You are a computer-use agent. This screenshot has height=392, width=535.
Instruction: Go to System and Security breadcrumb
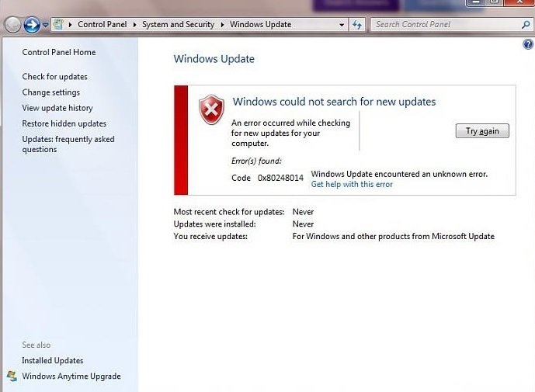(178, 25)
